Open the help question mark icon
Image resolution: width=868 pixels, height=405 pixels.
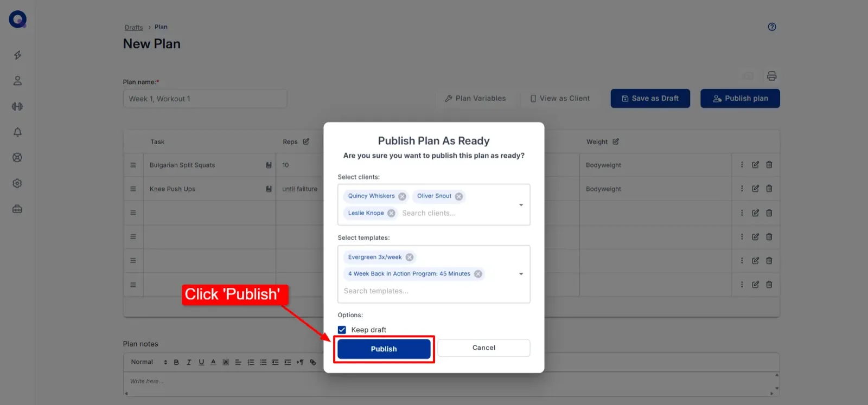coord(772,27)
